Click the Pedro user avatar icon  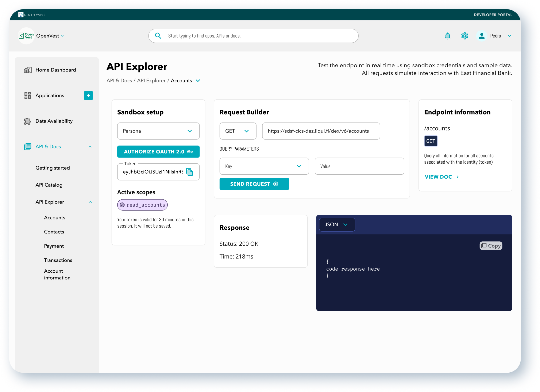coord(481,36)
